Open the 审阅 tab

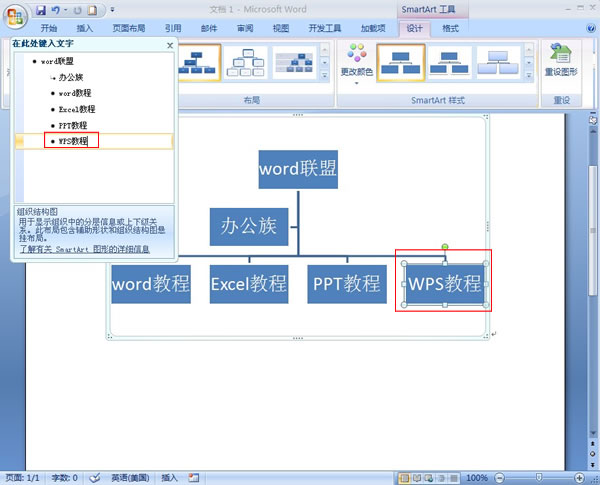click(245, 28)
